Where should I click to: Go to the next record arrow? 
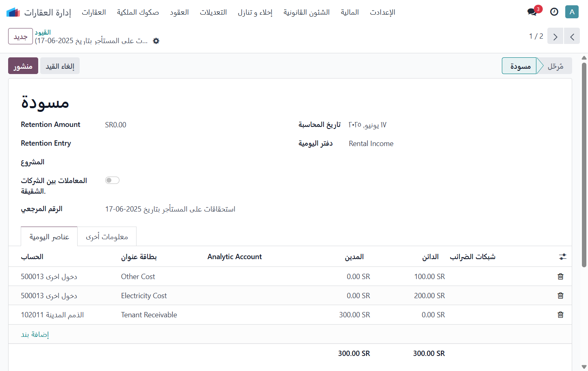(555, 36)
